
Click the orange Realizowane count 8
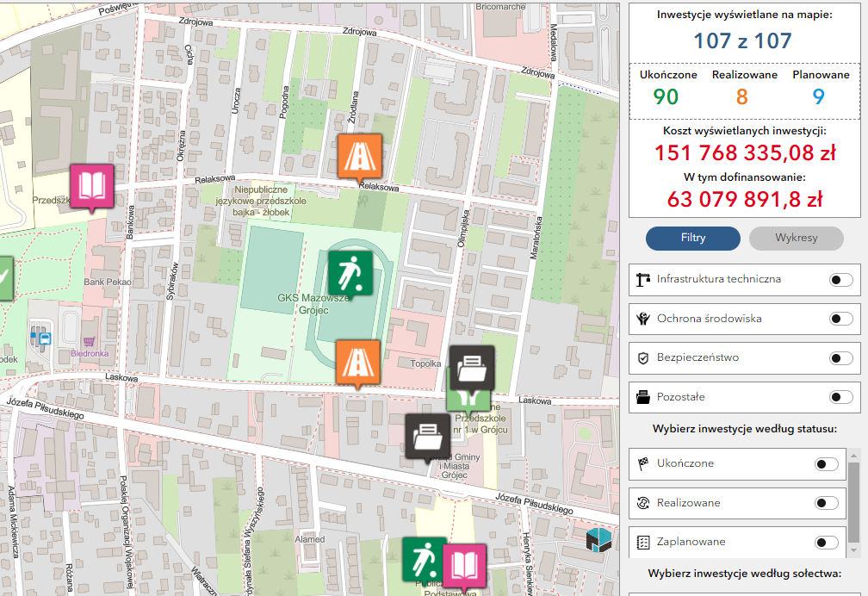[741, 97]
